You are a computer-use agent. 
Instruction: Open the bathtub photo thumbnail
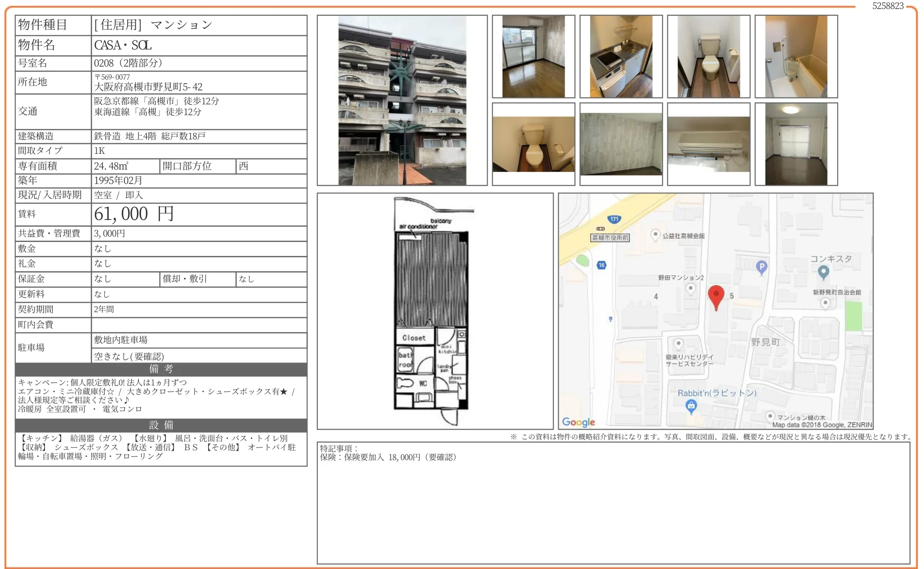click(796, 56)
